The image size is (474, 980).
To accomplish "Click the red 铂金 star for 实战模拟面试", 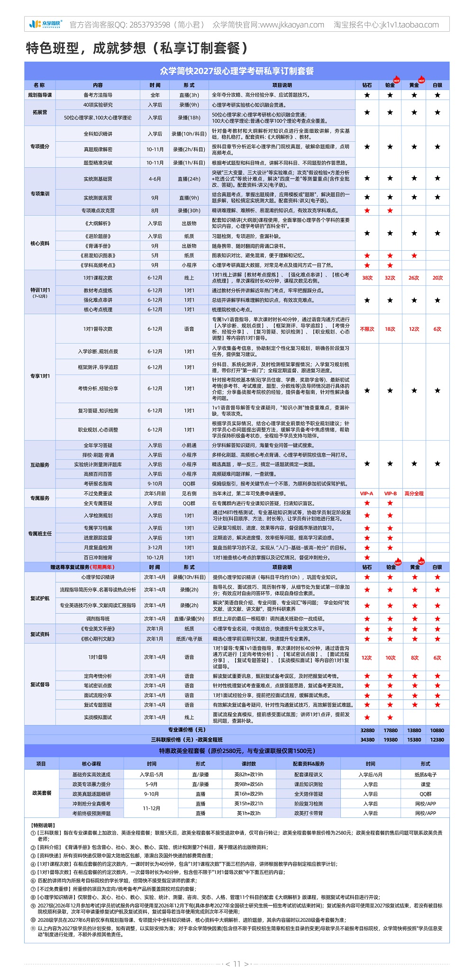I will click(390, 717).
